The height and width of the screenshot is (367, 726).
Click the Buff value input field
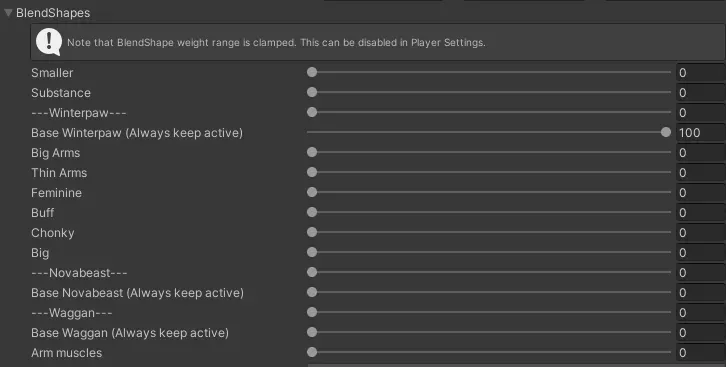pyautogui.click(x=701, y=213)
